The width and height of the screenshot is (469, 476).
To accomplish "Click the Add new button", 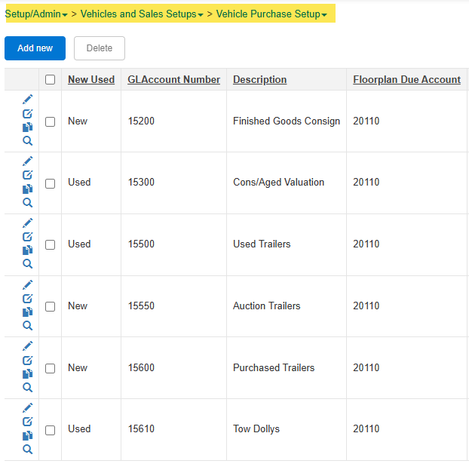I will click(x=35, y=48).
